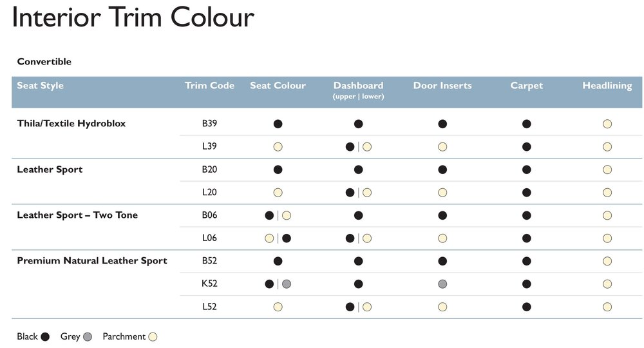Click the Trim Code column header
The height and width of the screenshot is (348, 644).
[209, 86]
